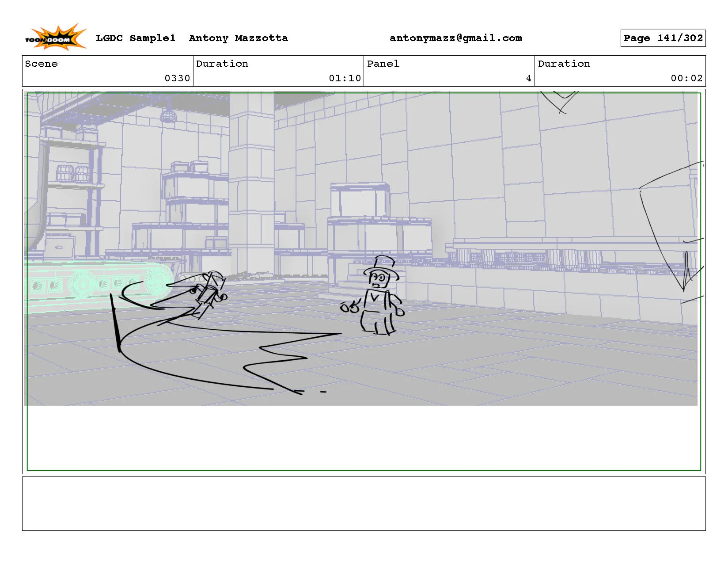Select the panel number '4'
Viewport: 728px width, 564px height.
[528, 78]
